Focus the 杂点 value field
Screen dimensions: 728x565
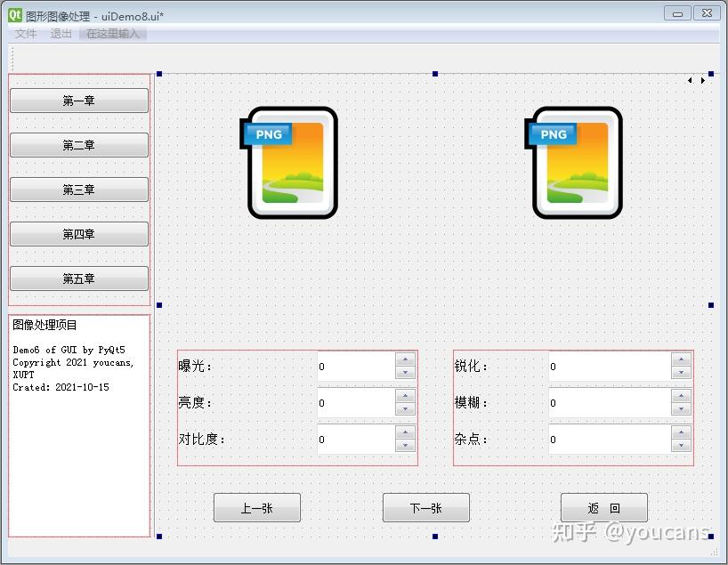(610, 440)
